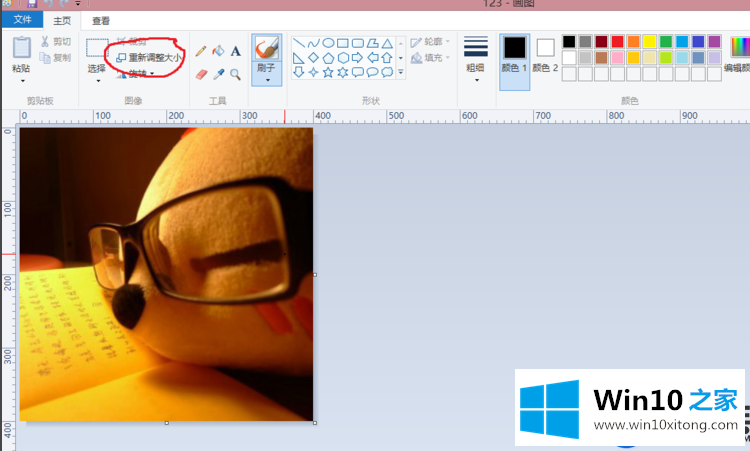Pick the yellow color swatch
This screenshot has height=451, width=750.
[650, 42]
